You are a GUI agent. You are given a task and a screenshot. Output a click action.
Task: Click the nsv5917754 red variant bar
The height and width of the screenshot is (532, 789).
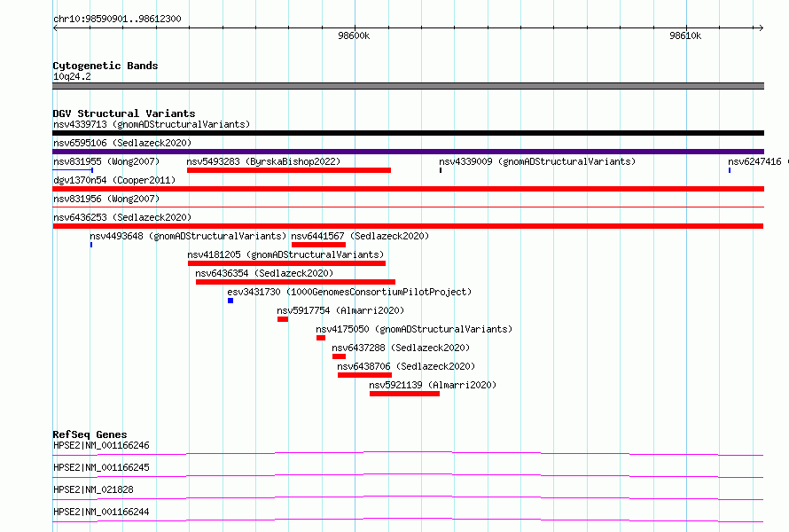tap(283, 319)
